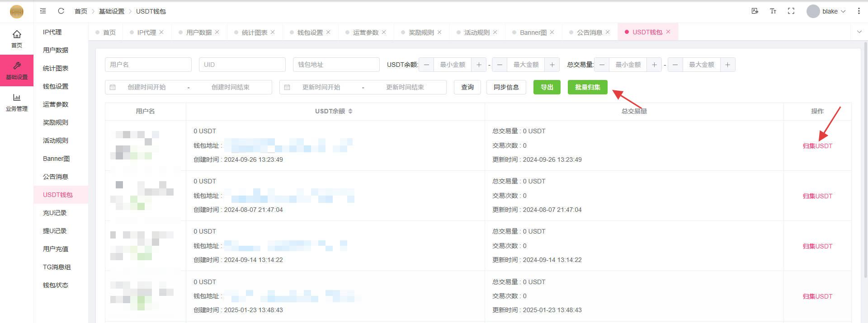Toggle fullscreen mode icon
Screen dimensions: 868x323
[x=791, y=11]
